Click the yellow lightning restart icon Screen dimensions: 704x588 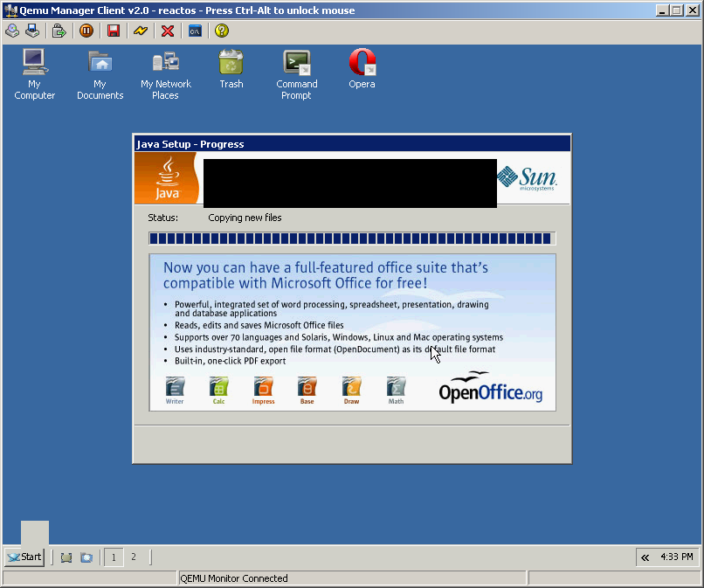pyautogui.click(x=140, y=31)
